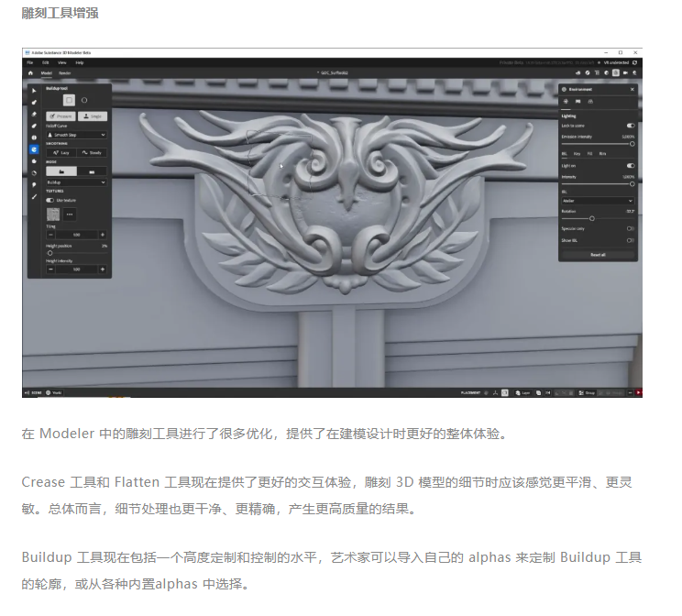Open the third icon tab in Environment panel
The height and width of the screenshot is (616, 682).
click(x=590, y=102)
